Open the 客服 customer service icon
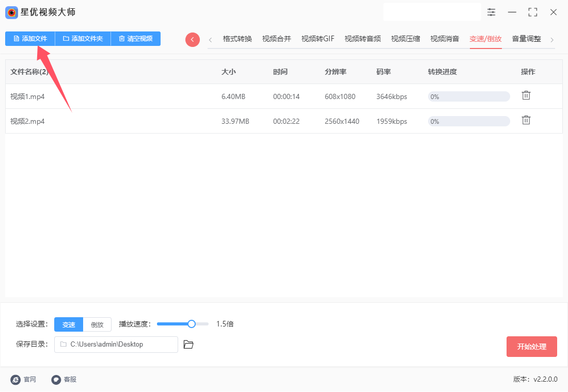 click(x=56, y=379)
